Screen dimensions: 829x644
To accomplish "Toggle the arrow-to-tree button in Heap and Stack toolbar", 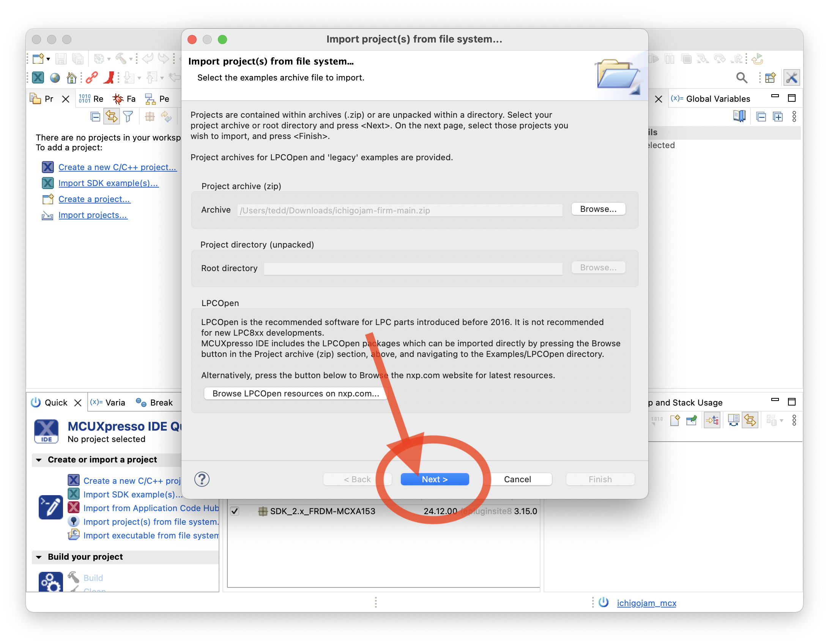I will 712,420.
